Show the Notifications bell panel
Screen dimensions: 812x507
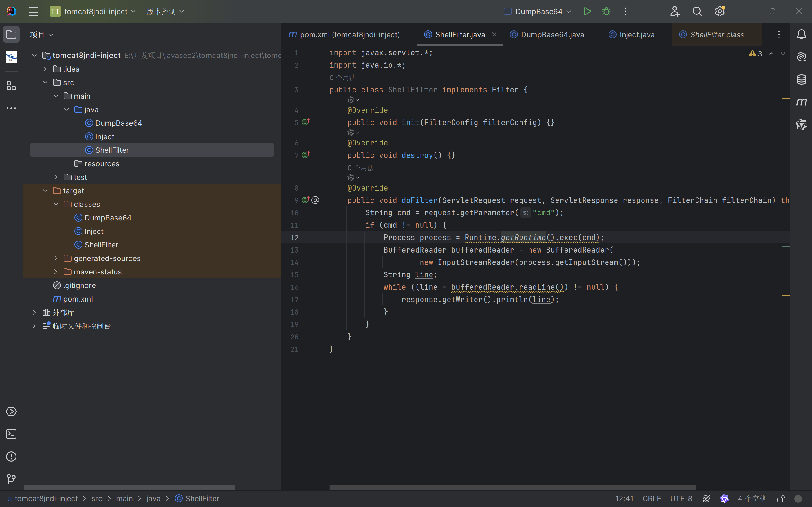click(801, 34)
